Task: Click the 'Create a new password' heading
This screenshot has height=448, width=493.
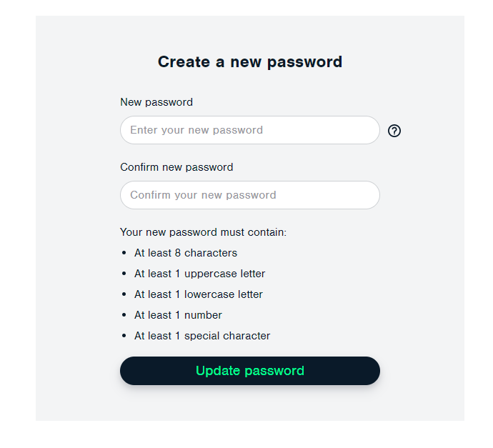Action: tap(249, 62)
